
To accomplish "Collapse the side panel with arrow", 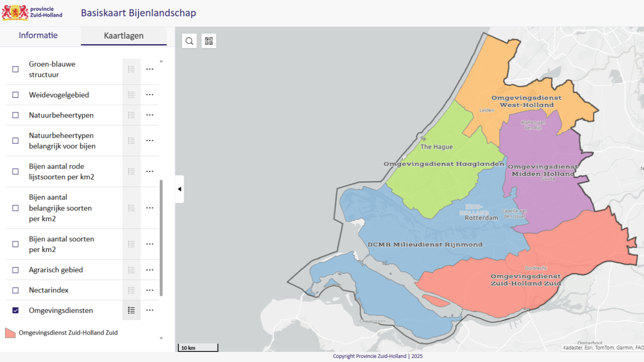I will [180, 189].
